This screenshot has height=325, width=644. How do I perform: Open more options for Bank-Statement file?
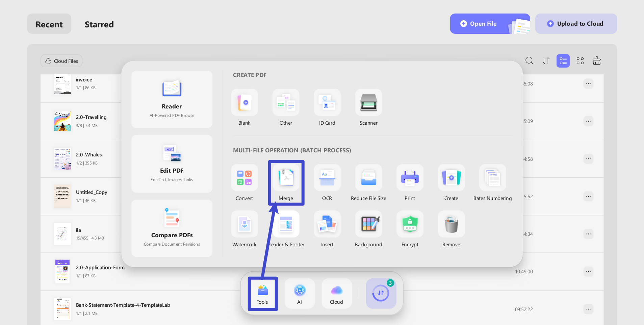pos(589,309)
